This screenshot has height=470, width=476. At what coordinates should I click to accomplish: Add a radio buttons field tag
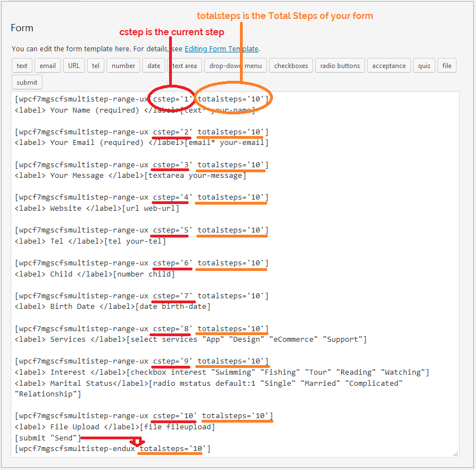[340, 66]
